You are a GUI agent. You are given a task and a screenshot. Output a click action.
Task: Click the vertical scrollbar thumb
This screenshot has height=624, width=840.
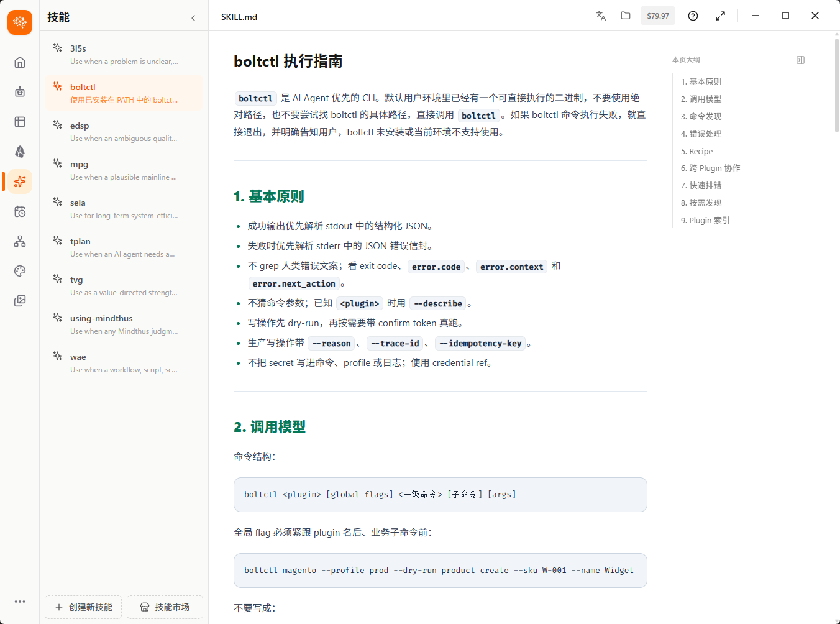coord(837,85)
